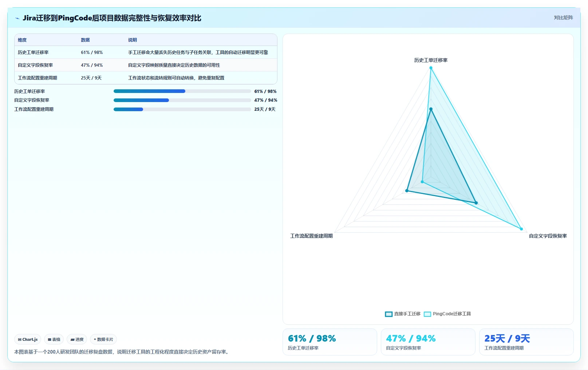Click the description starting with 手工迁移会大量丢失
The height and width of the screenshot is (370, 588).
[198, 52]
